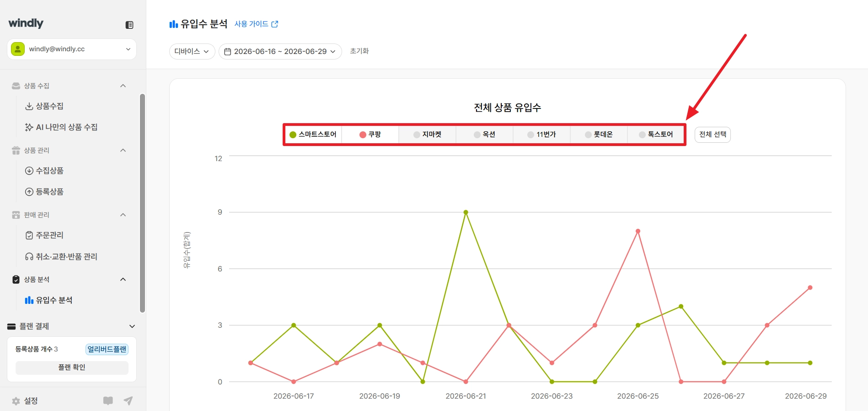Go to 등록상품 page

click(x=44, y=192)
